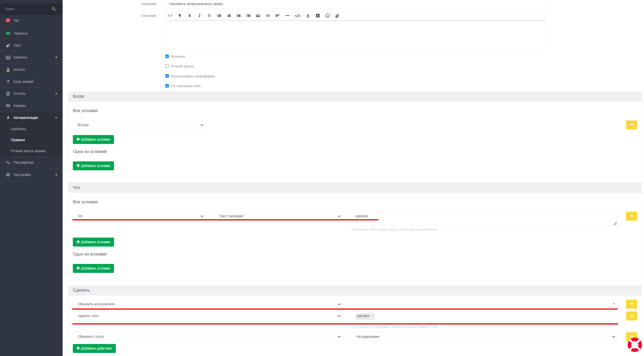Remove the Всегда condition with minus button

[x=631, y=125]
